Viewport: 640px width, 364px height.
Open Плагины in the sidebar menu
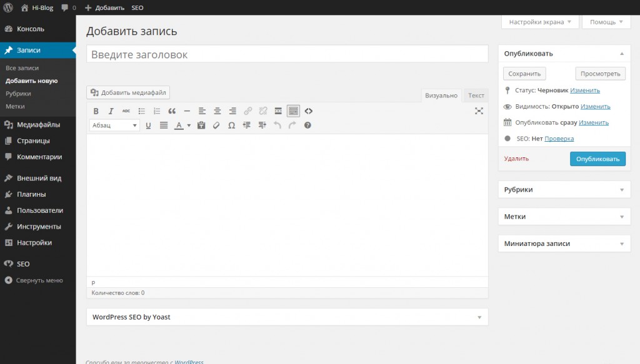click(x=38, y=194)
